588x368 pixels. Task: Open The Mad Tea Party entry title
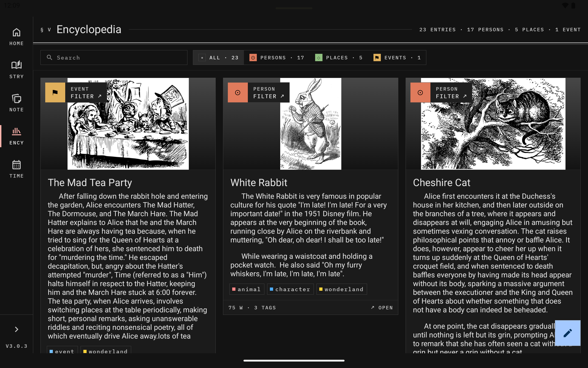point(90,183)
